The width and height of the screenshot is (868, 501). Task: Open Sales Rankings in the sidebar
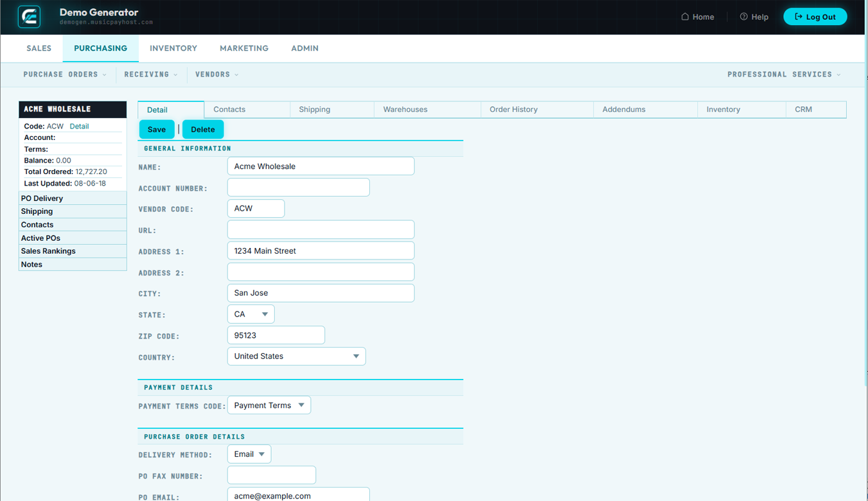click(x=73, y=251)
